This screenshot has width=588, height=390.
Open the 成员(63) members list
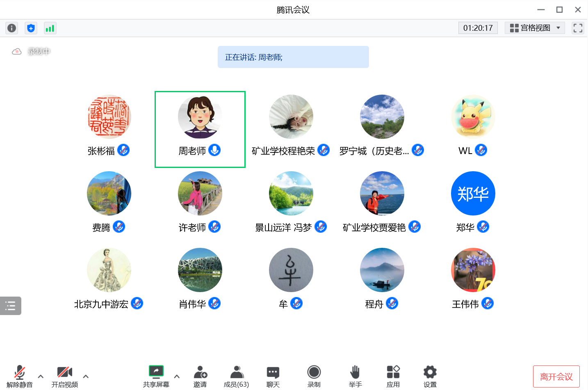tap(237, 376)
